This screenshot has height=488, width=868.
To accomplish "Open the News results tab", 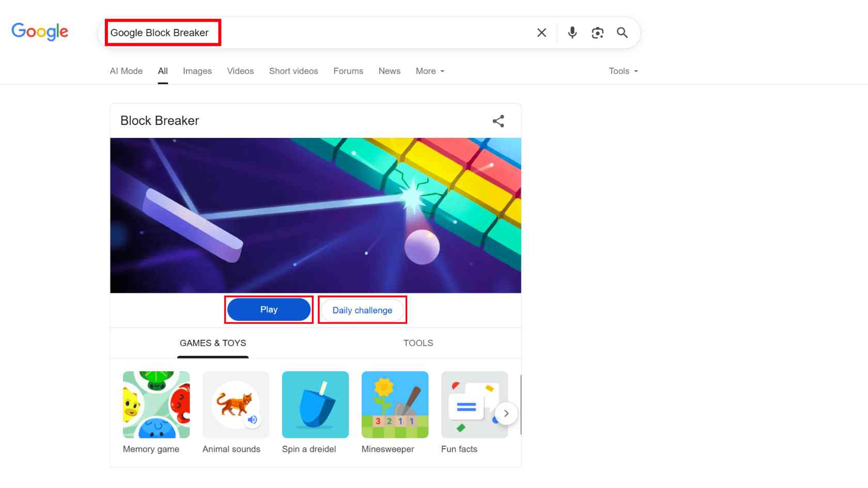I will point(389,71).
